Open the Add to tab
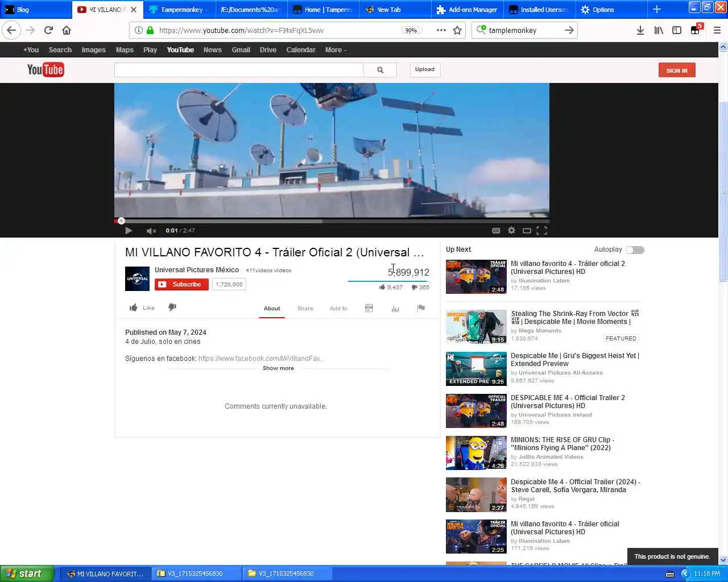This screenshot has height=582, width=728. (x=338, y=309)
